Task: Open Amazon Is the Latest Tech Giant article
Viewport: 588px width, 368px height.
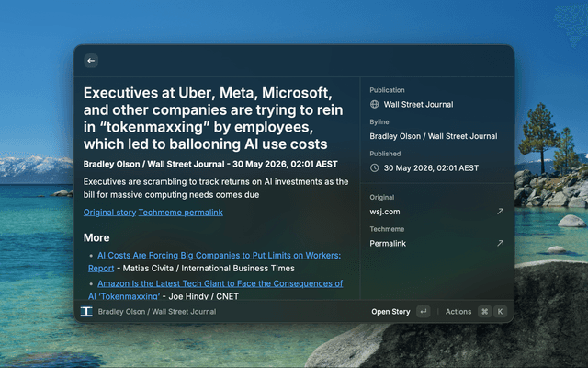Action: click(x=216, y=290)
